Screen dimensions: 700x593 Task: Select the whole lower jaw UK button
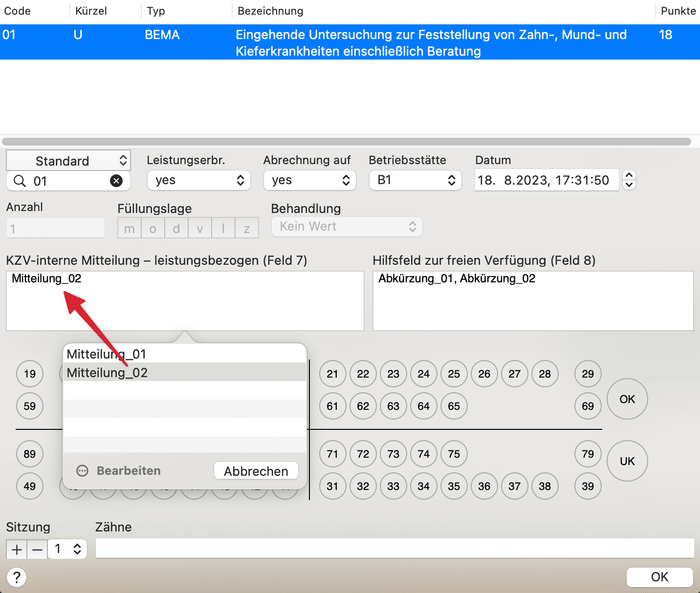[627, 461]
